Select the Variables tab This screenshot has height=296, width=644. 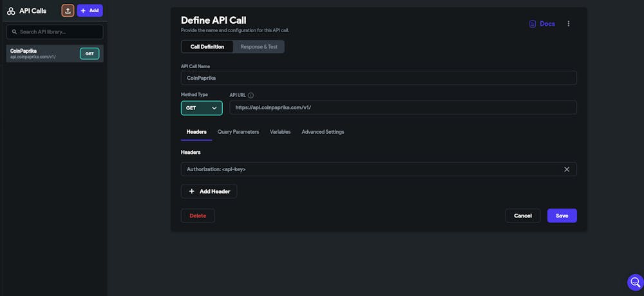pos(280,132)
